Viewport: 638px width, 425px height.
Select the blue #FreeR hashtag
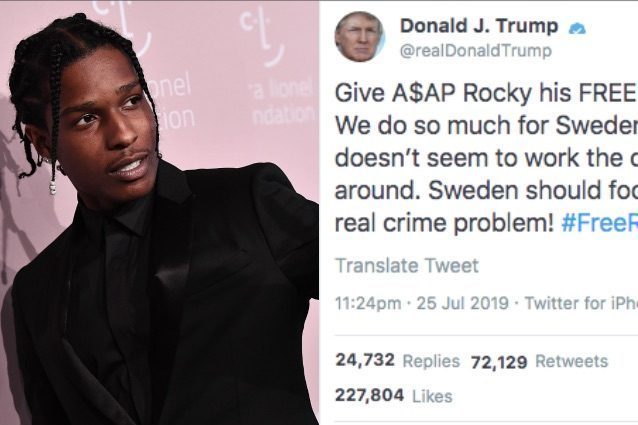click(599, 223)
